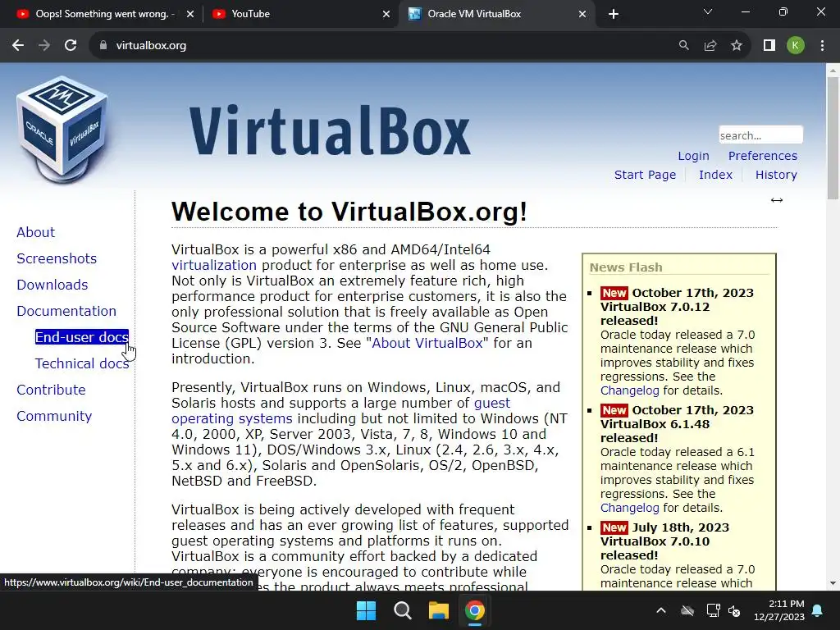
Task: Open the profile K avatar
Action: [796, 46]
